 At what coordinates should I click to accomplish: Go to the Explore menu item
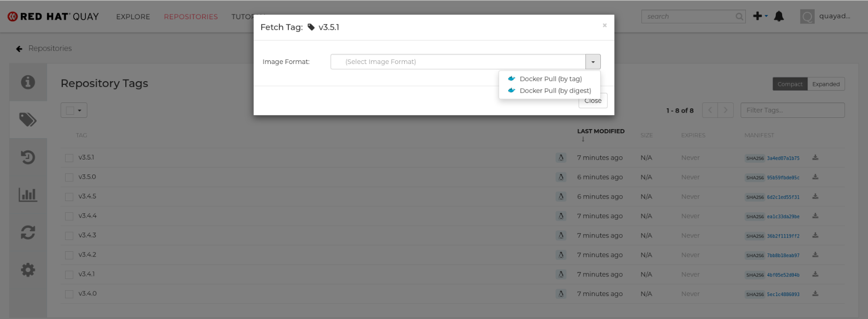(133, 17)
